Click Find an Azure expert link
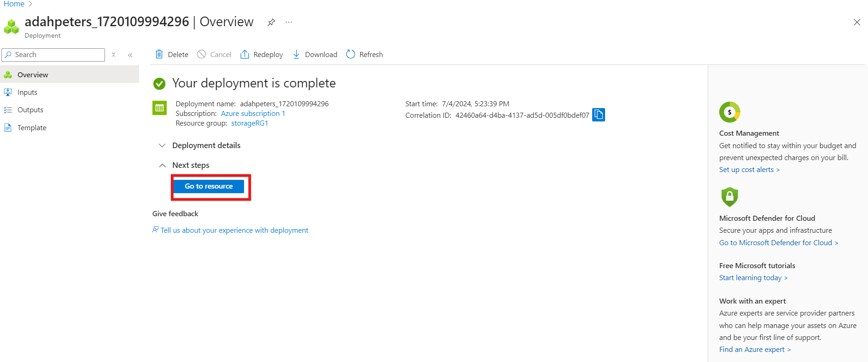This screenshot has width=868, height=362. point(755,350)
